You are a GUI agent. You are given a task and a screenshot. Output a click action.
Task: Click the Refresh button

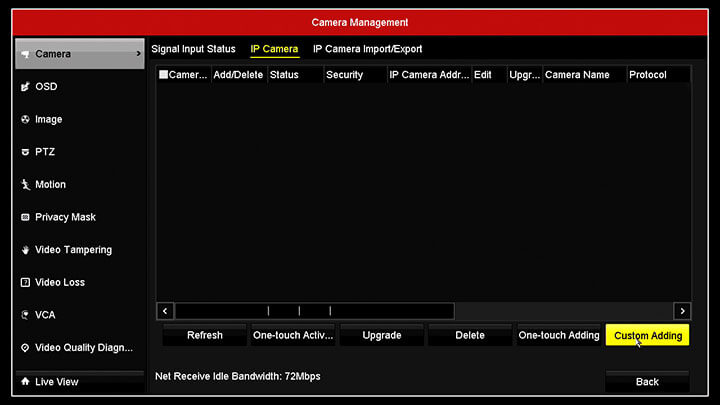[204, 336]
